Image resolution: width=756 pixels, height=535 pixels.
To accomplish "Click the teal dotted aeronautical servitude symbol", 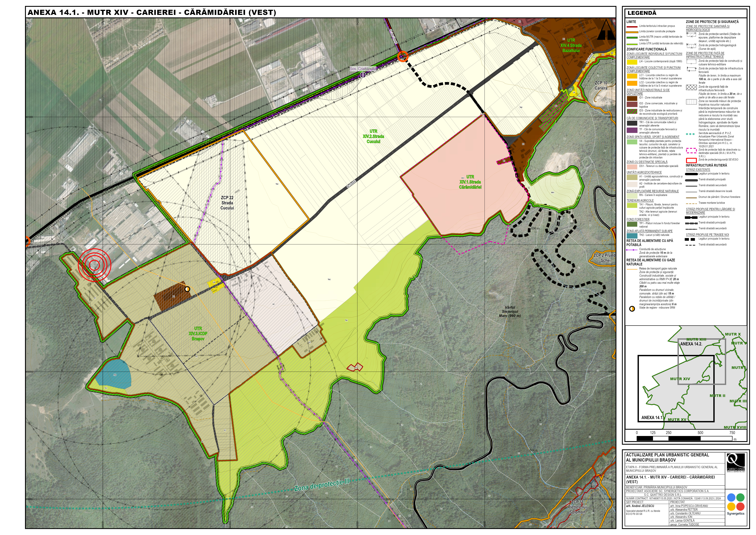I will (x=690, y=134).
